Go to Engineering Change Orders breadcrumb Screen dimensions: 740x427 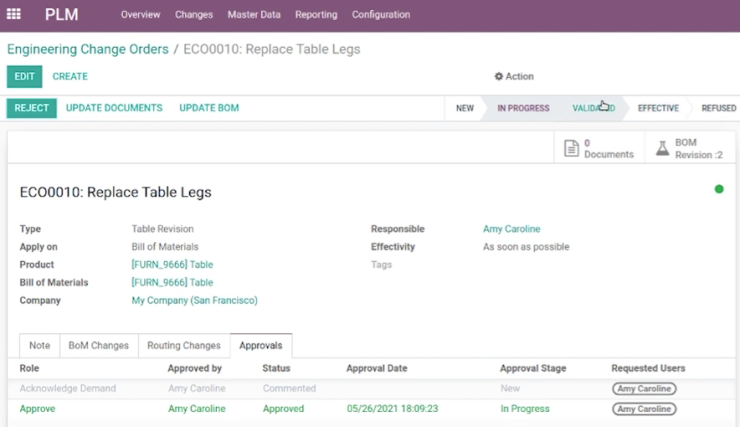88,49
